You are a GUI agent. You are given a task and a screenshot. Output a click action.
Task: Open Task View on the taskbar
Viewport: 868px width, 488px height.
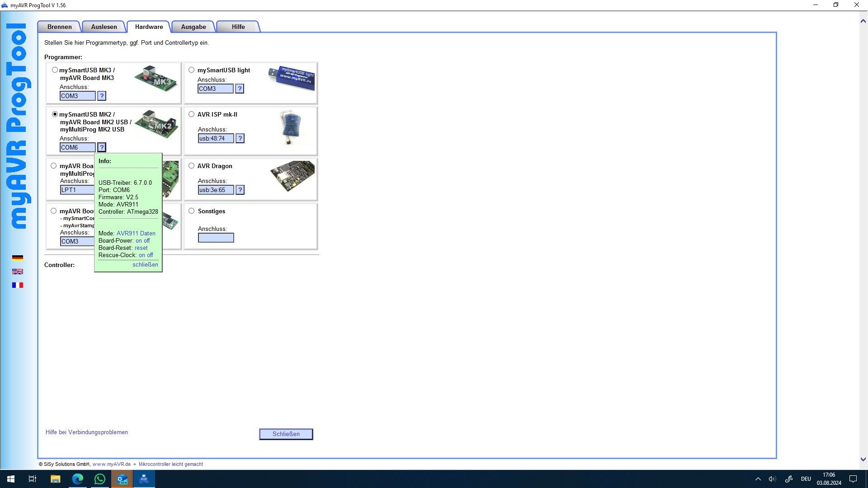coord(33,479)
